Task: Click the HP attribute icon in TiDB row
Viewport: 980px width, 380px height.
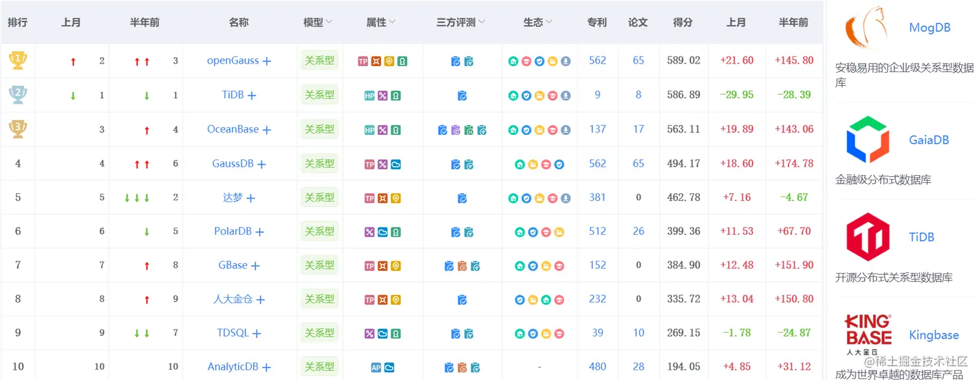Action: (x=369, y=96)
